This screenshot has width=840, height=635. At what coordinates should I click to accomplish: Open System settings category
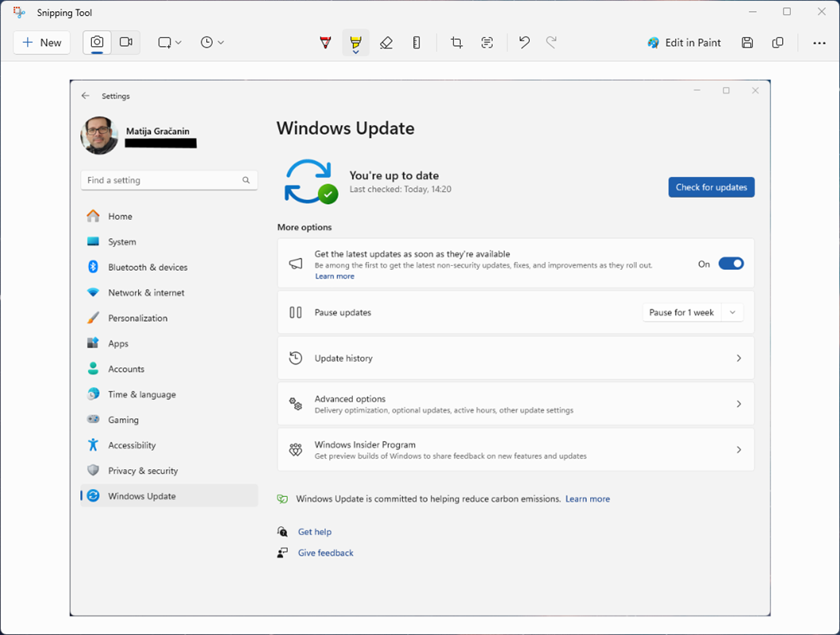coord(169,241)
